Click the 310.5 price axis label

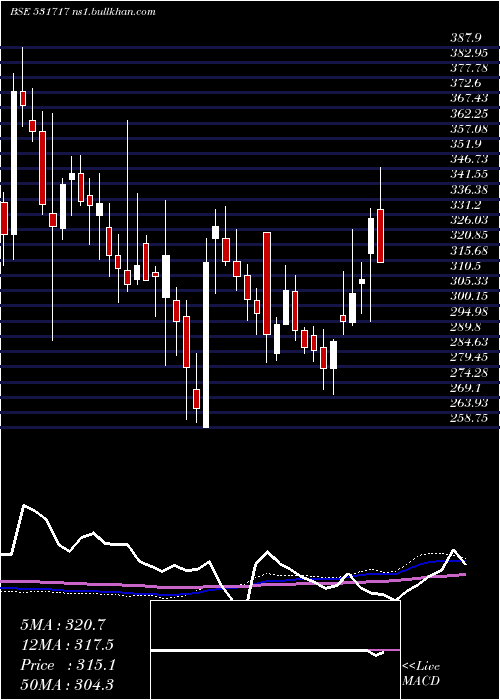[466, 266]
